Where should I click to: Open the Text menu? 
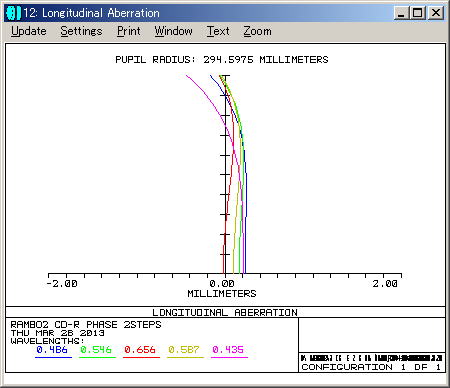click(218, 31)
